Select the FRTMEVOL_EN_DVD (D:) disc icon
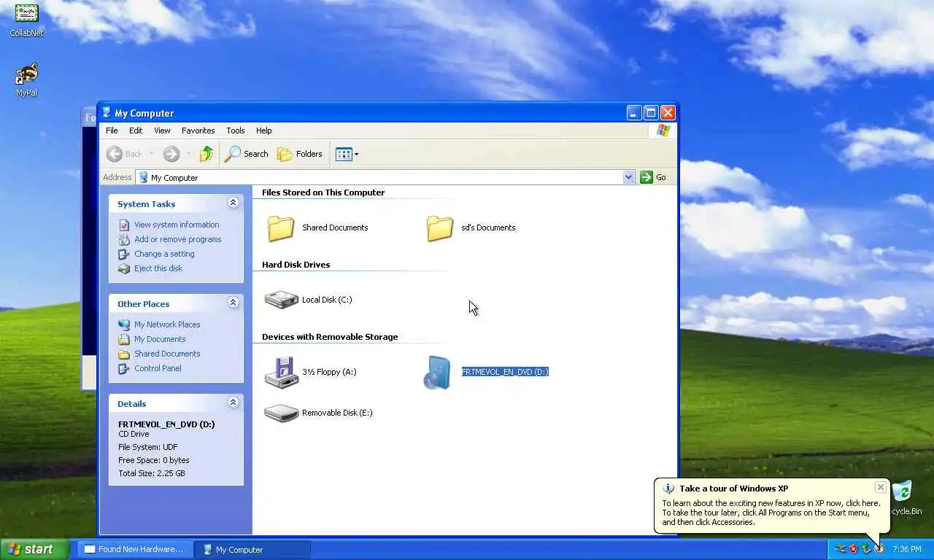934x560 pixels. (x=438, y=372)
